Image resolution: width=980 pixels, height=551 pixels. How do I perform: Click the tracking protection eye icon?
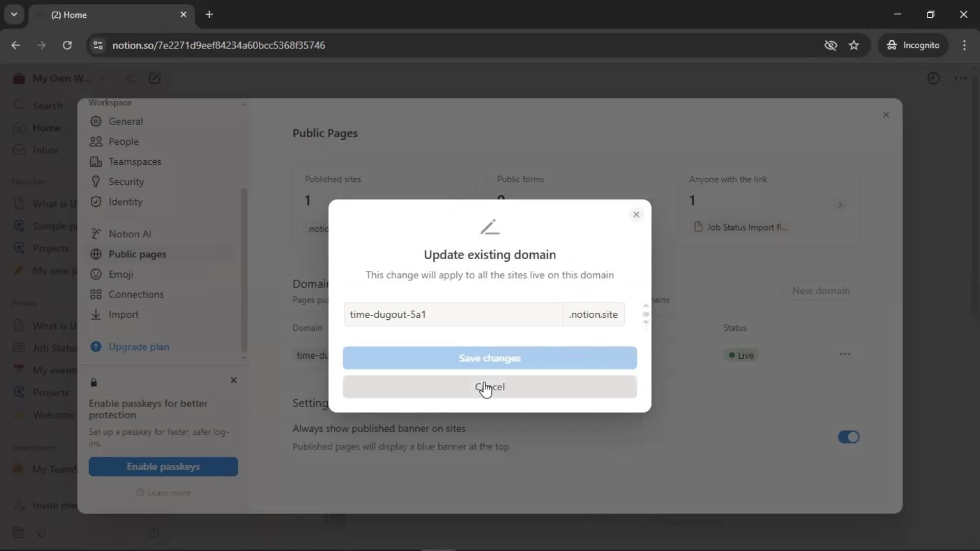(x=830, y=45)
